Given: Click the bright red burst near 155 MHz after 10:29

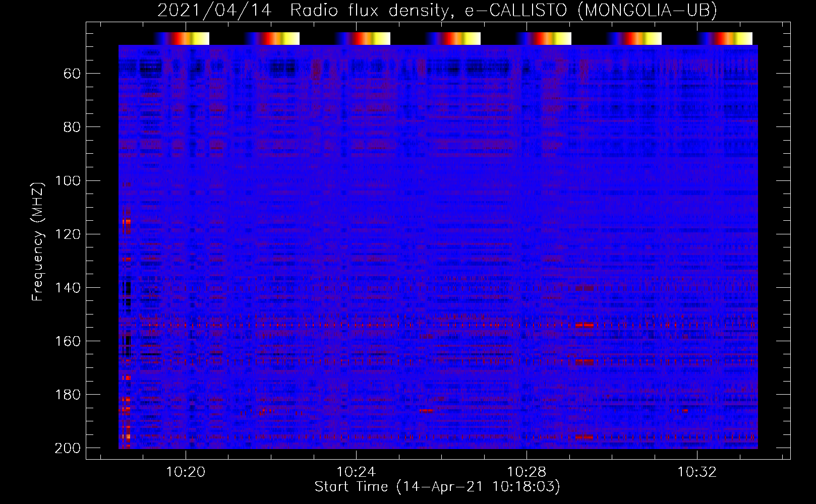Looking at the screenshot, I should point(585,326).
